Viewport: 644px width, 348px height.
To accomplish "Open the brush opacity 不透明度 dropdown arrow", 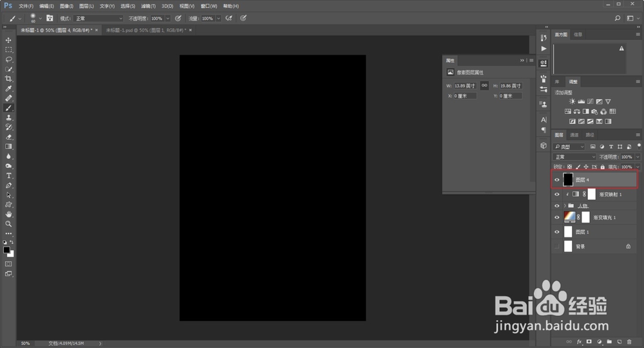I will tap(167, 19).
